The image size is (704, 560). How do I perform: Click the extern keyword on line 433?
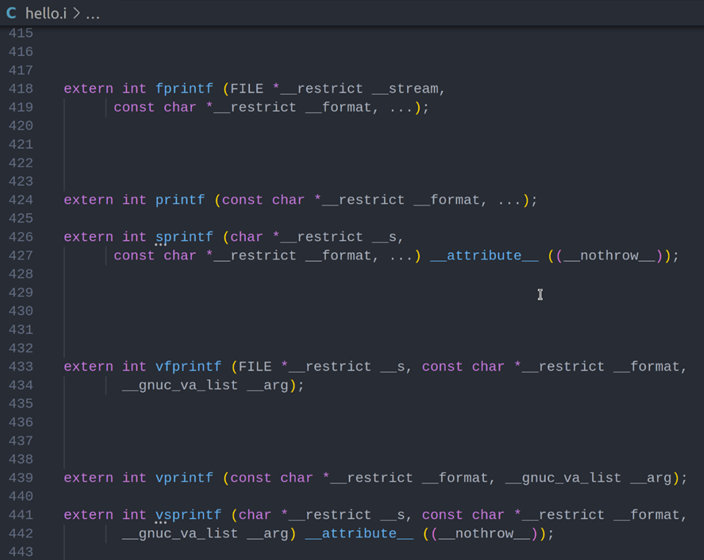pos(88,366)
